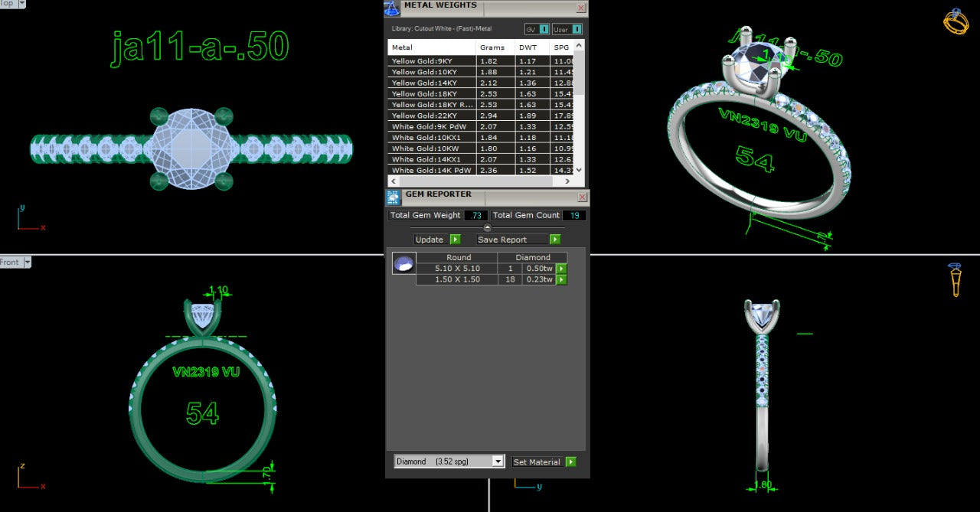
Task: Collapse Gem Reporter section with up arrow
Action: tap(488, 227)
